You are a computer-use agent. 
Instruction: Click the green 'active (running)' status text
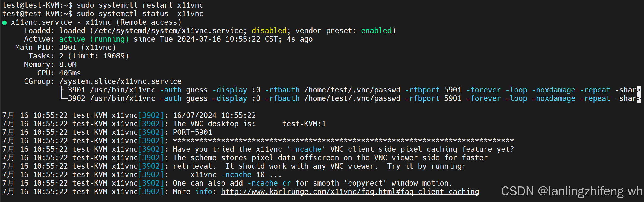point(94,39)
